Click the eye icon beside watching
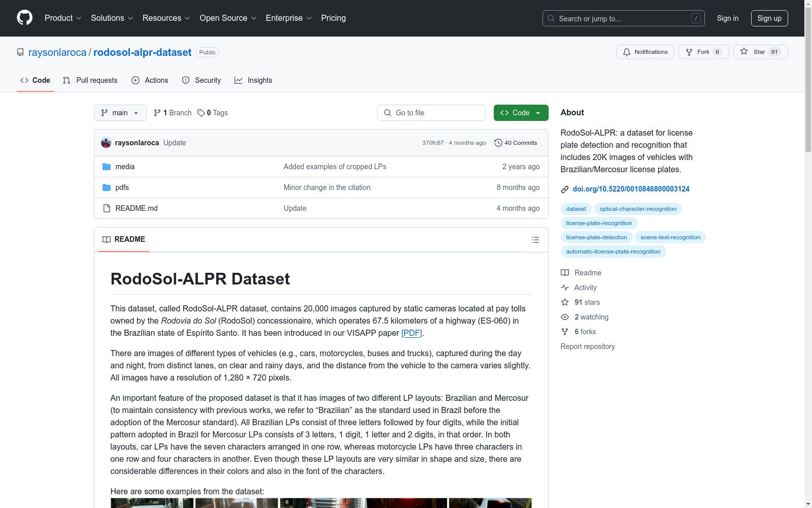Screen dimensions: 812x508 click(565, 317)
